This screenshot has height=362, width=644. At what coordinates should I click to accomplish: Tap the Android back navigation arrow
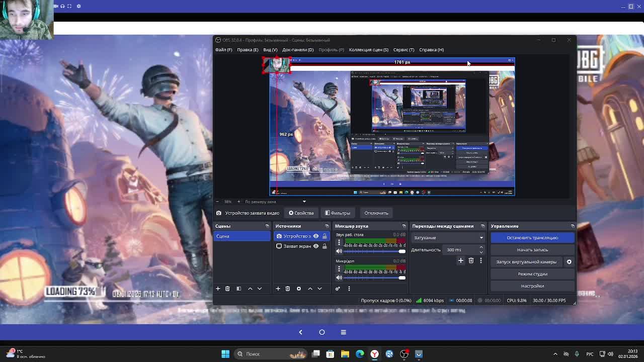coord(300,332)
